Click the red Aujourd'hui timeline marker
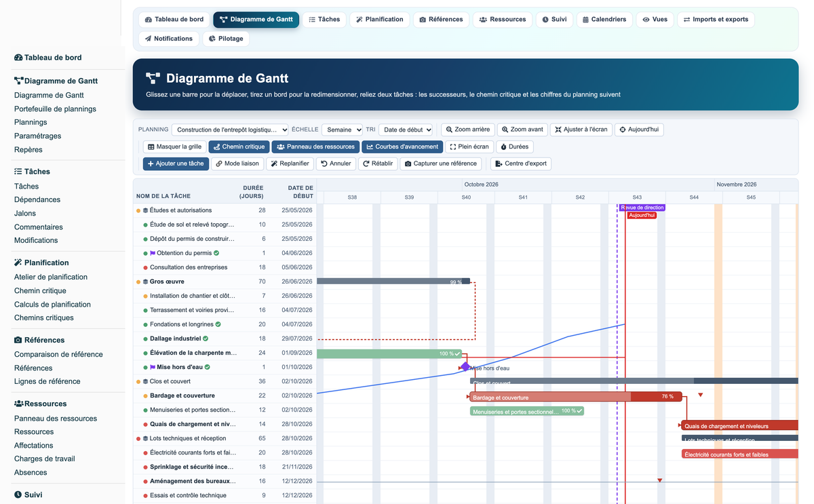 [642, 215]
